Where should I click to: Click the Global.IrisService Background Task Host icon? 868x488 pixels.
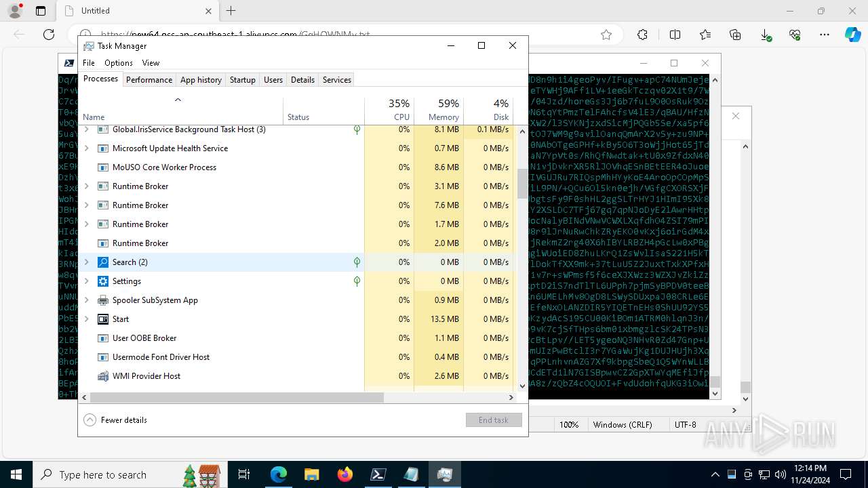[103, 129]
